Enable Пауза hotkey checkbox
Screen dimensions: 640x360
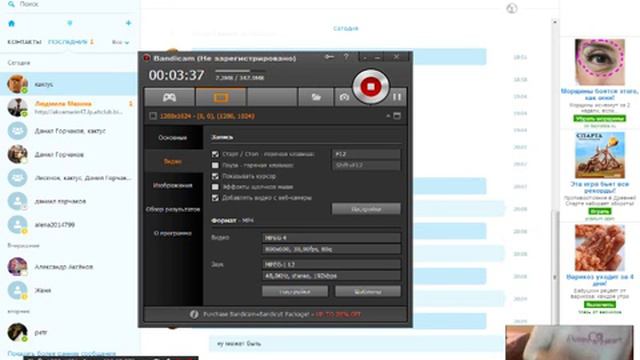coord(215,165)
